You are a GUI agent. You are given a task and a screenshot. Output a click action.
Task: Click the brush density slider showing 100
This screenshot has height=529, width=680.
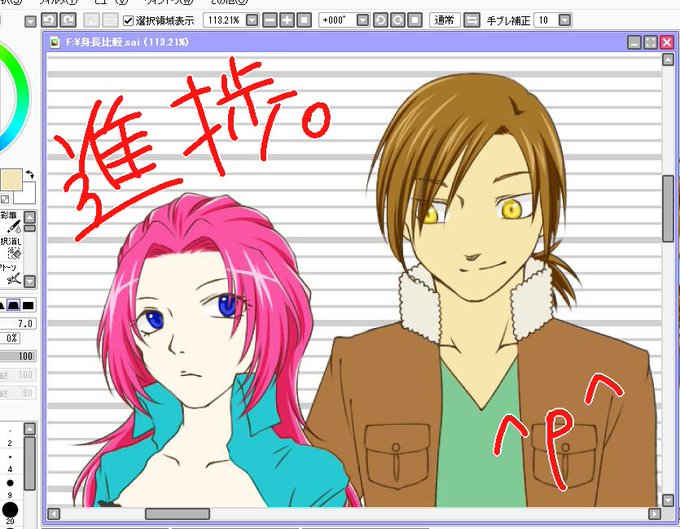pyautogui.click(x=18, y=356)
